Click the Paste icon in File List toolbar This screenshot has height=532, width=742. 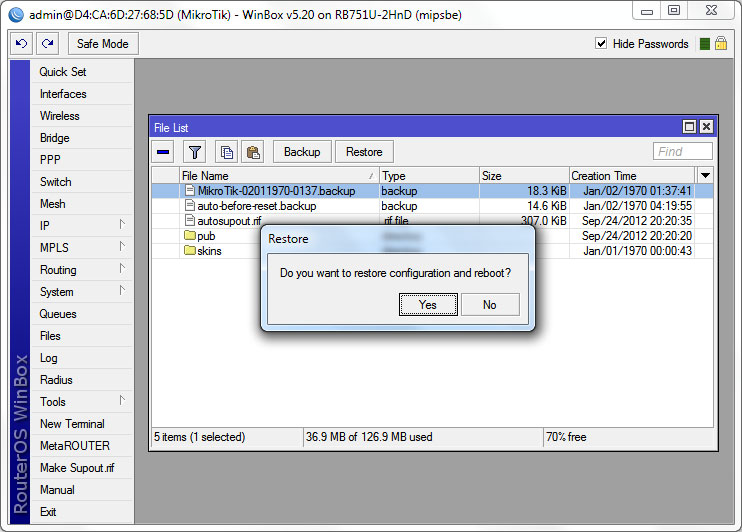click(x=252, y=152)
